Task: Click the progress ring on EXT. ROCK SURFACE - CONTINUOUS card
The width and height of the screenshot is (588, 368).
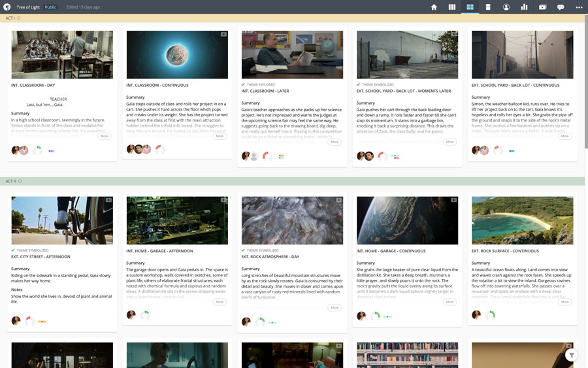Action: [490, 315]
